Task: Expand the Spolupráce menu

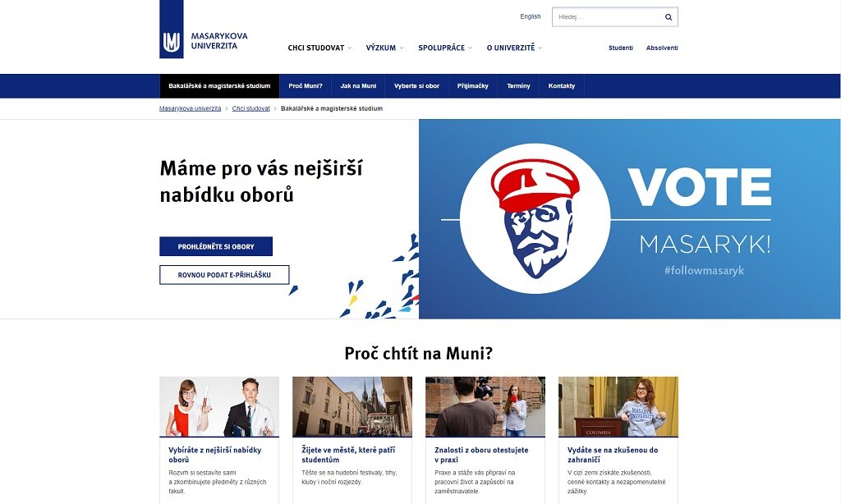Action: [x=445, y=48]
